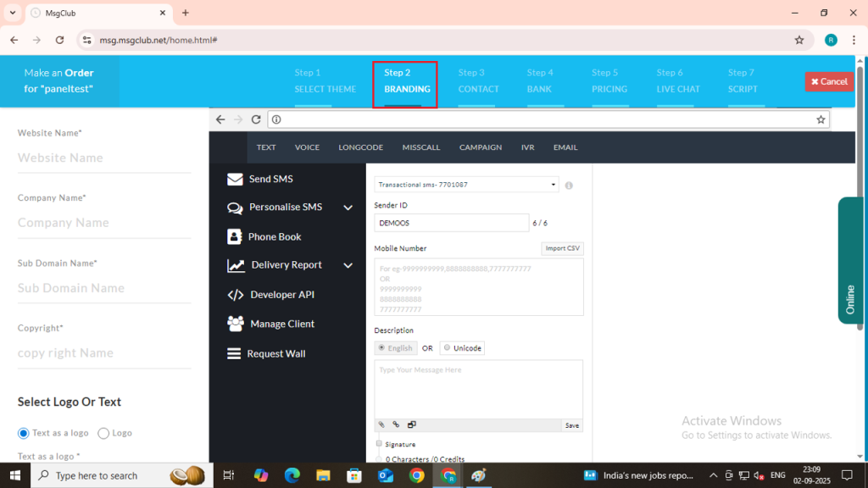The image size is (868, 488).
Task: Go to Step 1 Select Theme
Action: point(325,80)
